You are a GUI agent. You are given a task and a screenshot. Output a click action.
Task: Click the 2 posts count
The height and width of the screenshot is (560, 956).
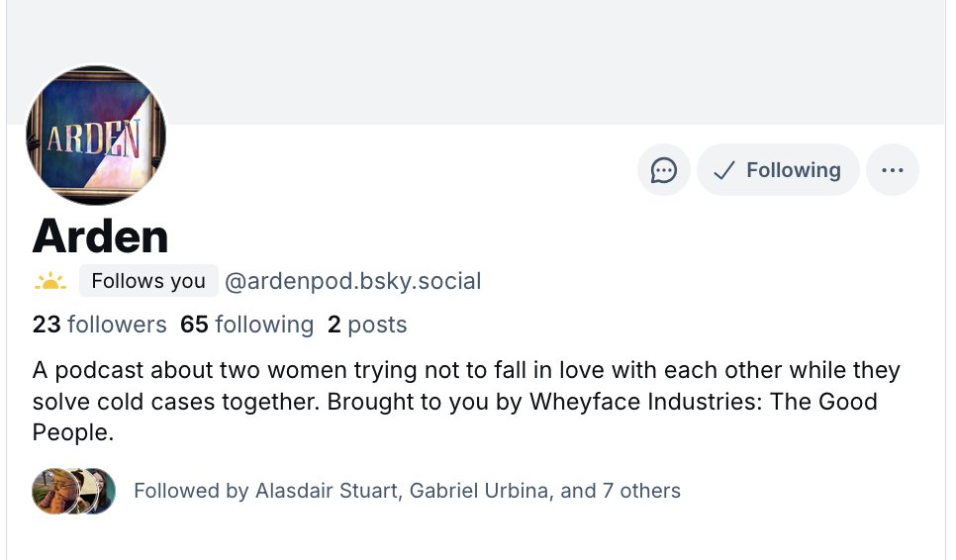[367, 325]
